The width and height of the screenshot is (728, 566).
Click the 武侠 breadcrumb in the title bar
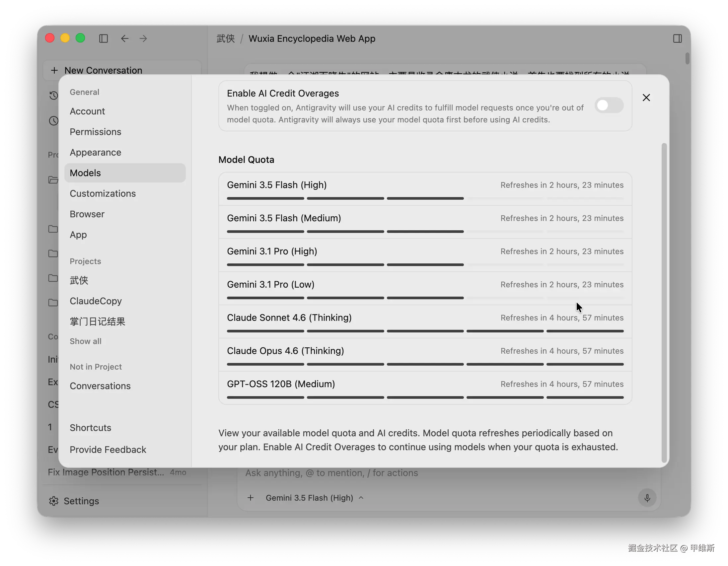[x=226, y=39]
